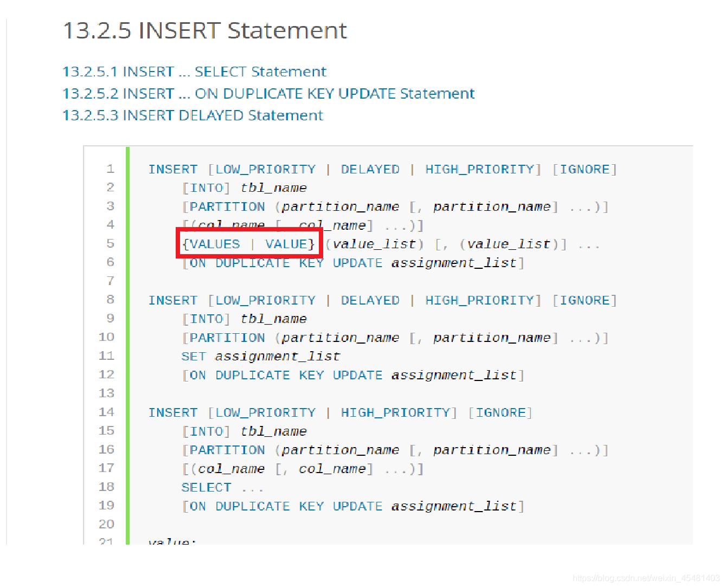Click assignment_list on code line 6
Screen dimensions: 725x588
453,263
